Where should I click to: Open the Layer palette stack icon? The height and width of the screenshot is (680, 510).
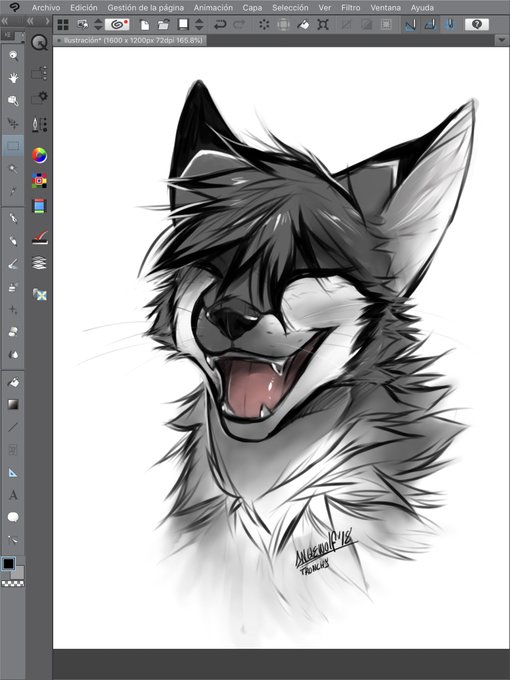[39, 263]
